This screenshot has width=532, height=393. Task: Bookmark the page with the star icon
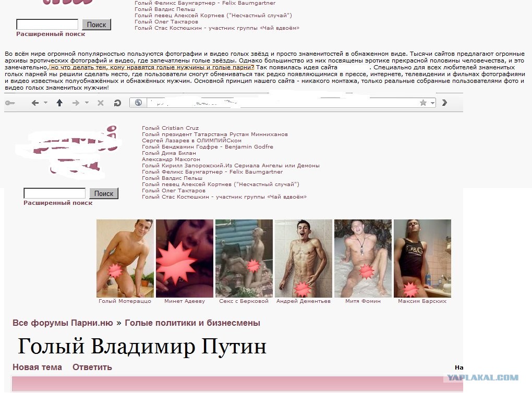click(423, 102)
